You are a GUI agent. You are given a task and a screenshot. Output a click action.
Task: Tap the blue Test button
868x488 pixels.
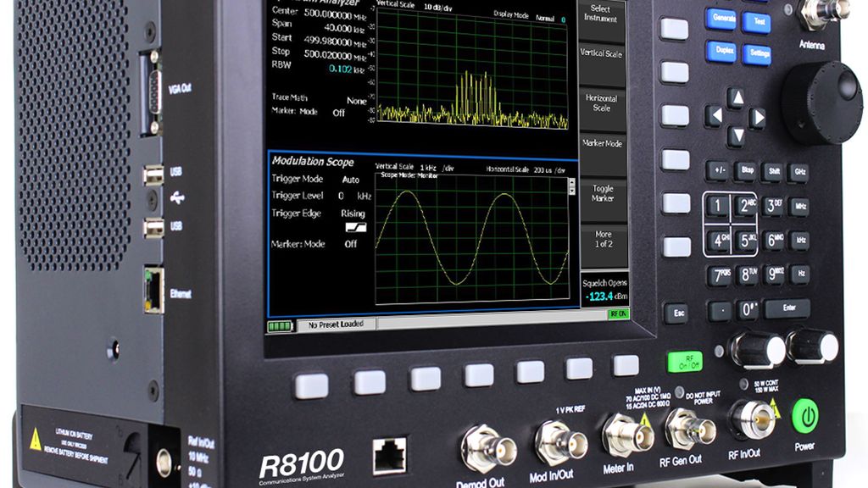click(x=757, y=23)
